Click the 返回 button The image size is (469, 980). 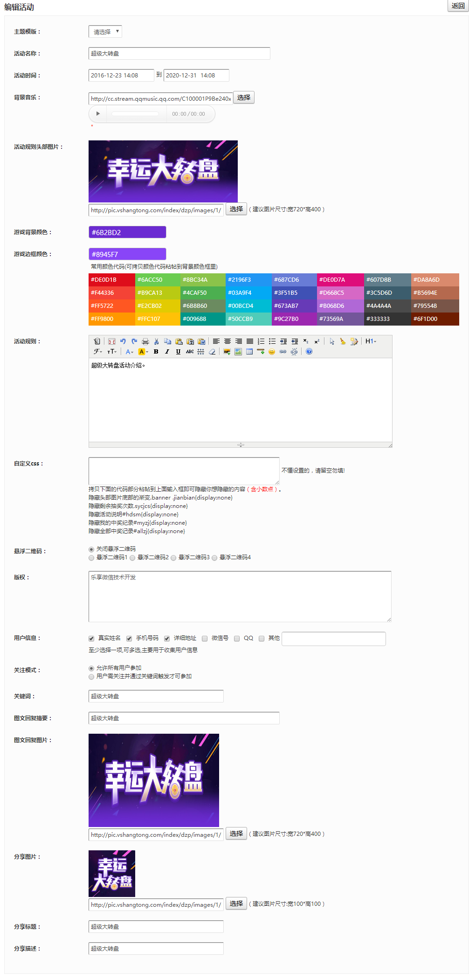pyautogui.click(x=458, y=6)
